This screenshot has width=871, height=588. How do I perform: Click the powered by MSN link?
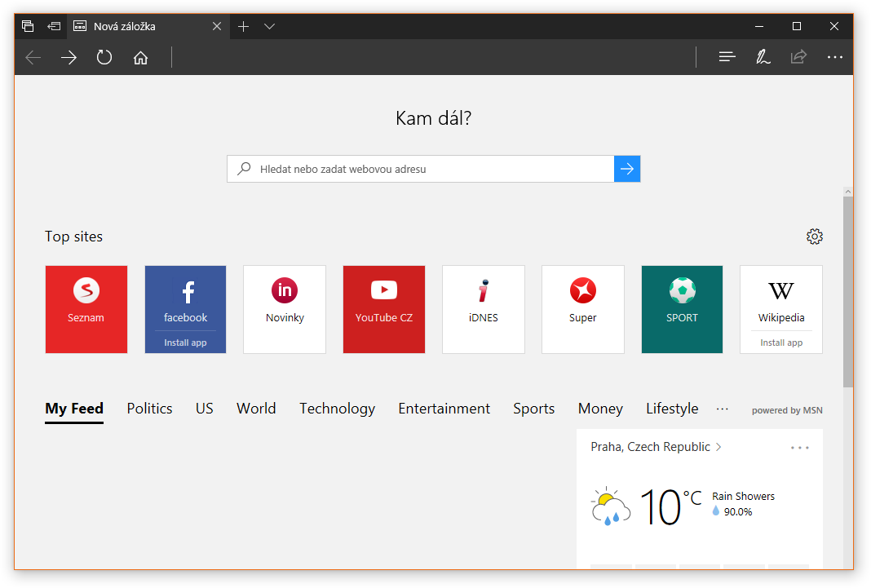(x=787, y=410)
